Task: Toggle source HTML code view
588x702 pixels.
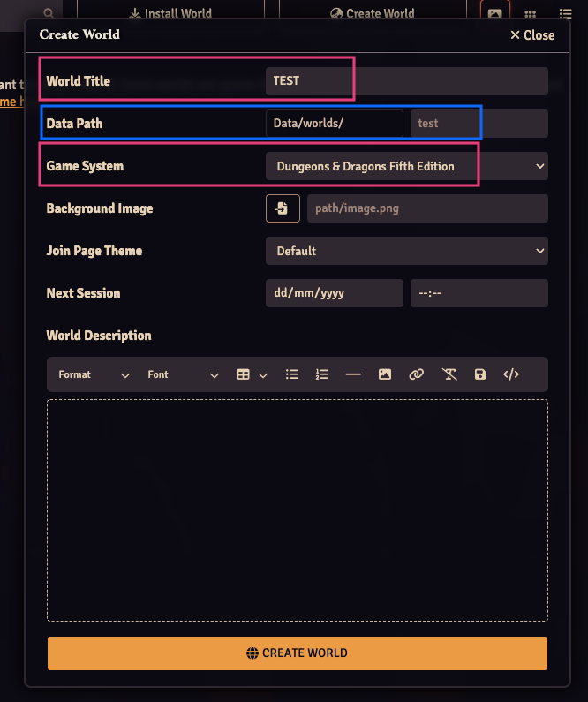Action: click(x=511, y=374)
